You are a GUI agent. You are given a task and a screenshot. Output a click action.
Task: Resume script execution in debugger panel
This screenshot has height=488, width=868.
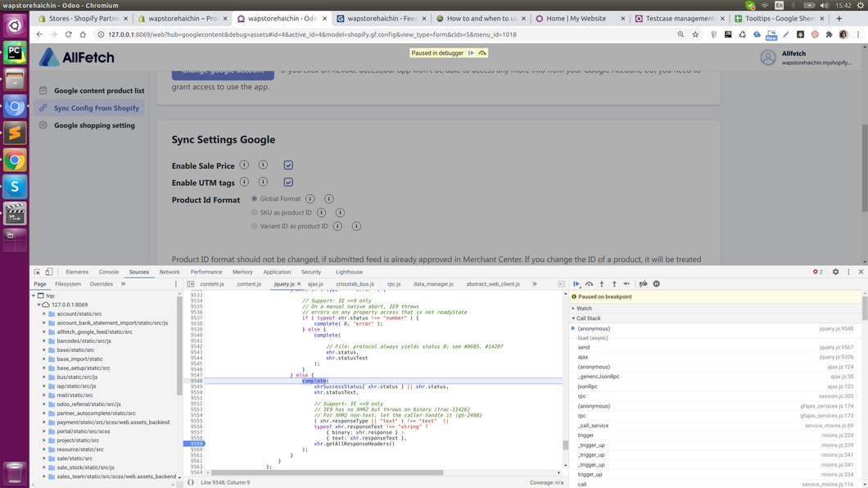pyautogui.click(x=576, y=284)
